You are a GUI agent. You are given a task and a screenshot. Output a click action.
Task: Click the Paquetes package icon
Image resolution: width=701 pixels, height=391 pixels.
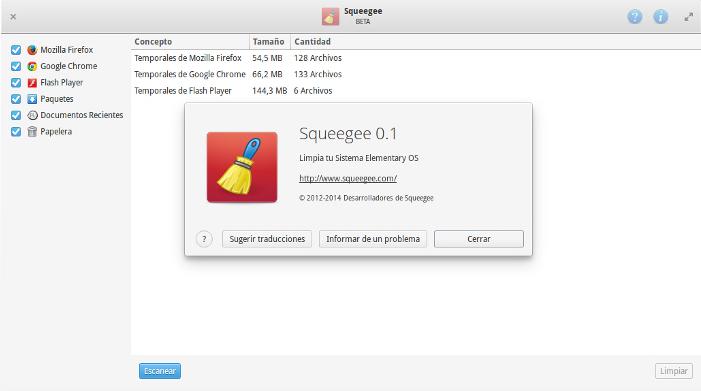point(32,99)
